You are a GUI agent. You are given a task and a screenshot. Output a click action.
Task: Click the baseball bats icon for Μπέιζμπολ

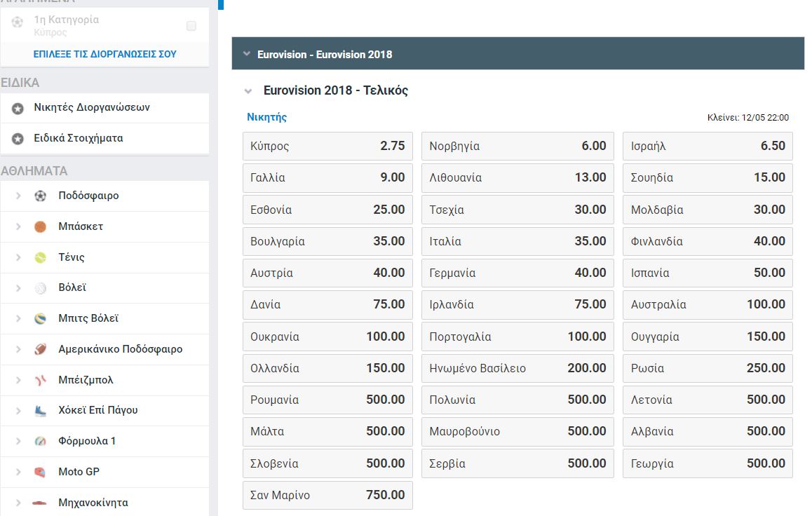(41, 381)
